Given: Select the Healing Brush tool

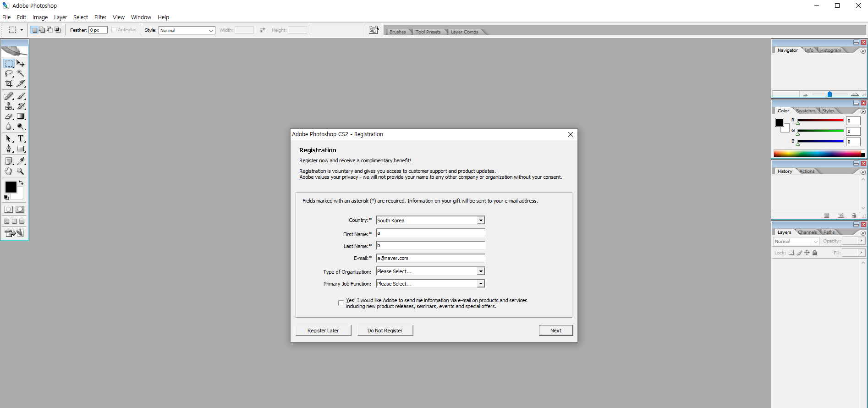Looking at the screenshot, I should (x=9, y=96).
